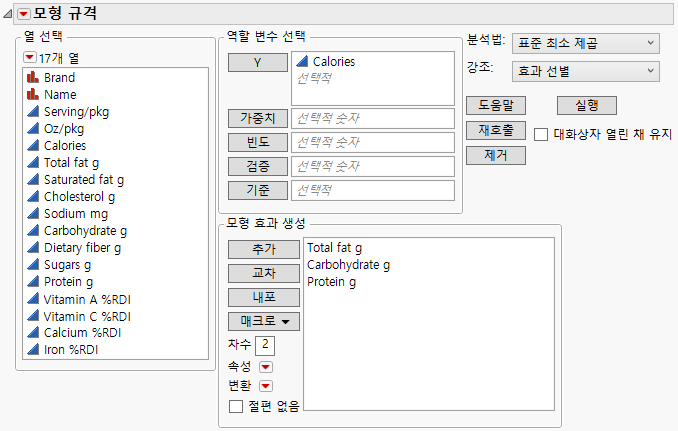The image size is (678, 431).
Task: Click the 실행 button
Action: [x=586, y=105]
